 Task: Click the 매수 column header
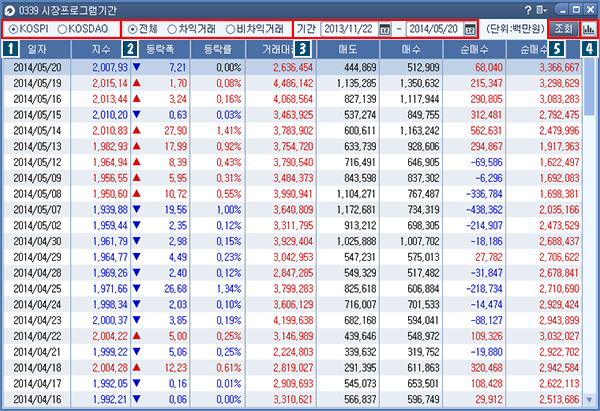tap(412, 48)
